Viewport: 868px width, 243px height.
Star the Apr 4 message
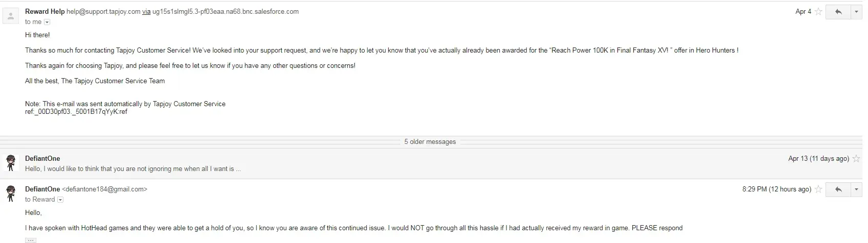818,12
